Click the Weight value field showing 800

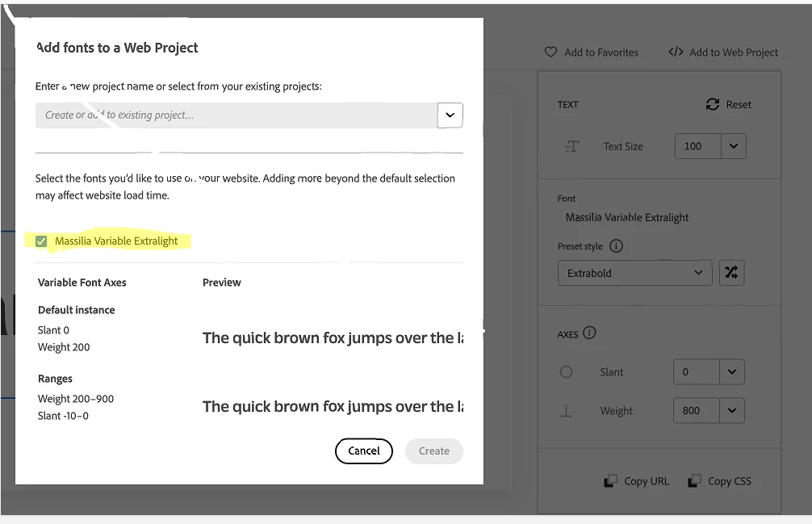tap(697, 411)
